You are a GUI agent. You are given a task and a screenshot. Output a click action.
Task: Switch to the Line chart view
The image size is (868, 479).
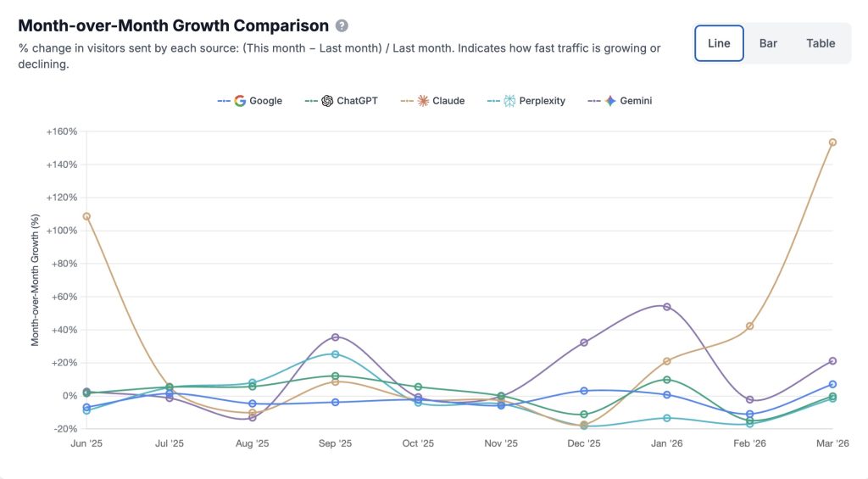coord(719,43)
